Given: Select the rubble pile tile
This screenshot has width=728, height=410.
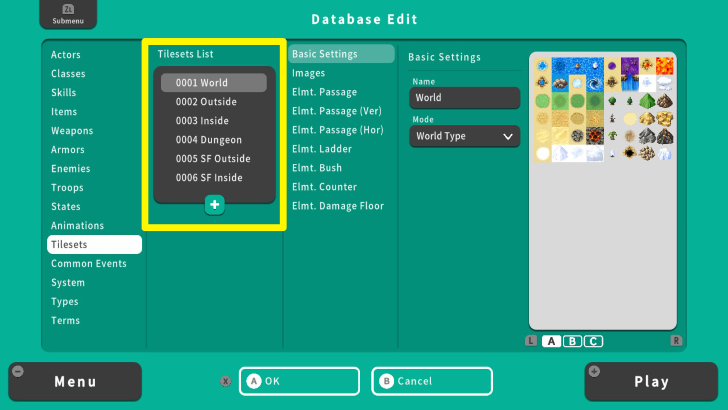Looking at the screenshot, I should coord(647,153).
